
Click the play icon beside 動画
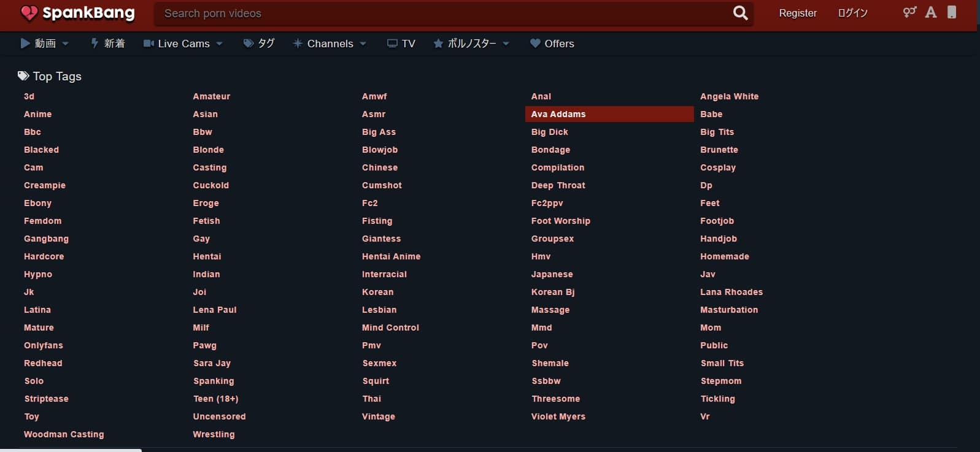tap(25, 44)
